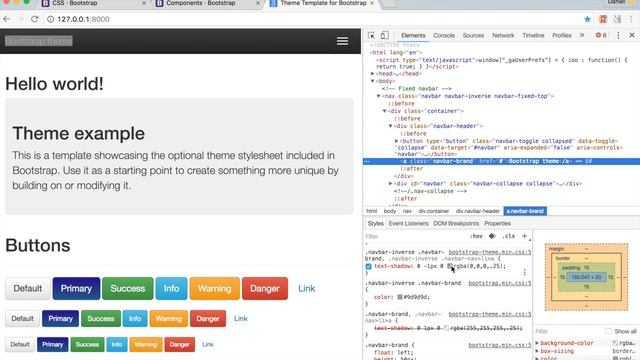Expand the computed background-color property
The height and width of the screenshot is (360, 640).
[x=537, y=343]
